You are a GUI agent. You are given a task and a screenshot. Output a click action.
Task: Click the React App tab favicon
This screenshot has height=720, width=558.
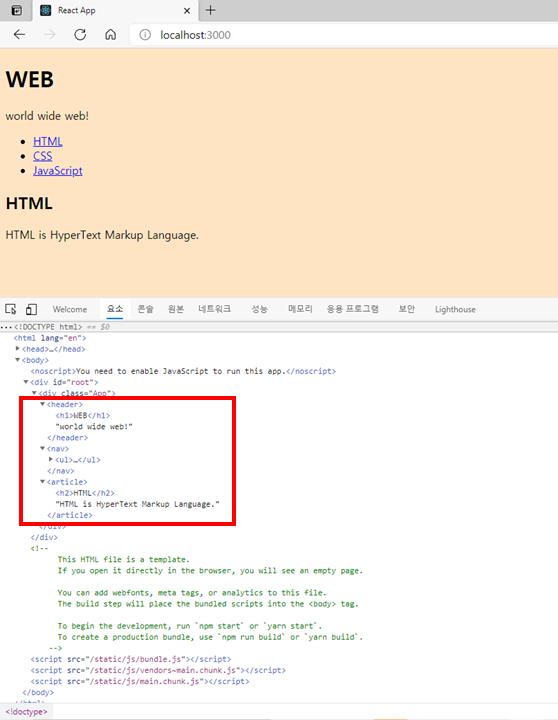[45, 10]
